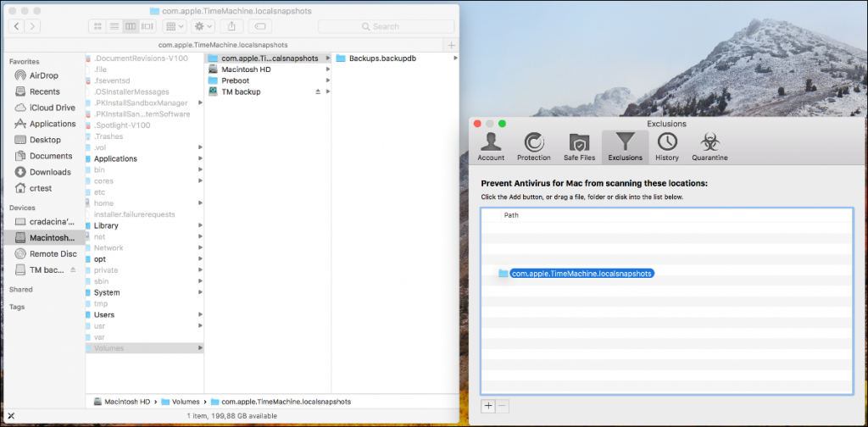868x427 pixels.
Task: Open the Quarantine tab
Action: click(x=709, y=147)
